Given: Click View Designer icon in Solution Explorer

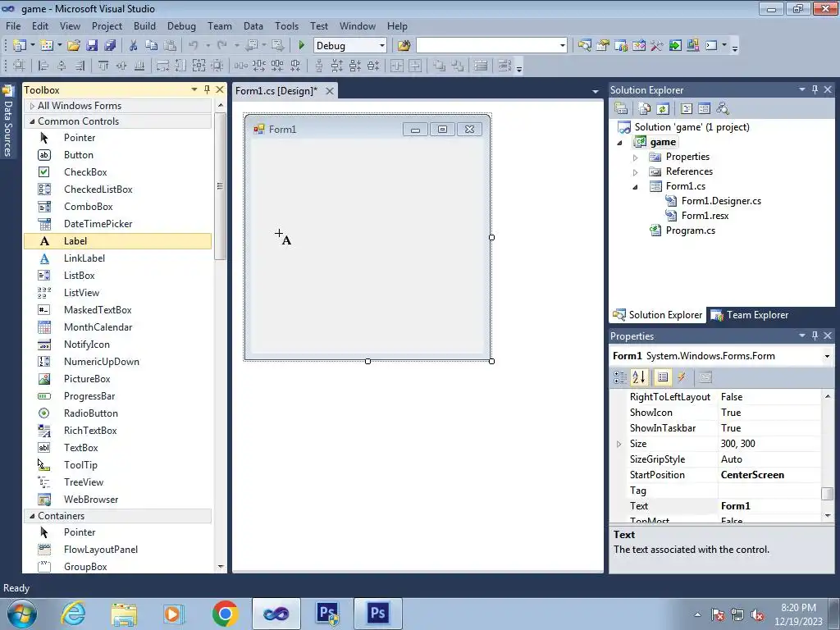Looking at the screenshot, I should (x=704, y=108).
